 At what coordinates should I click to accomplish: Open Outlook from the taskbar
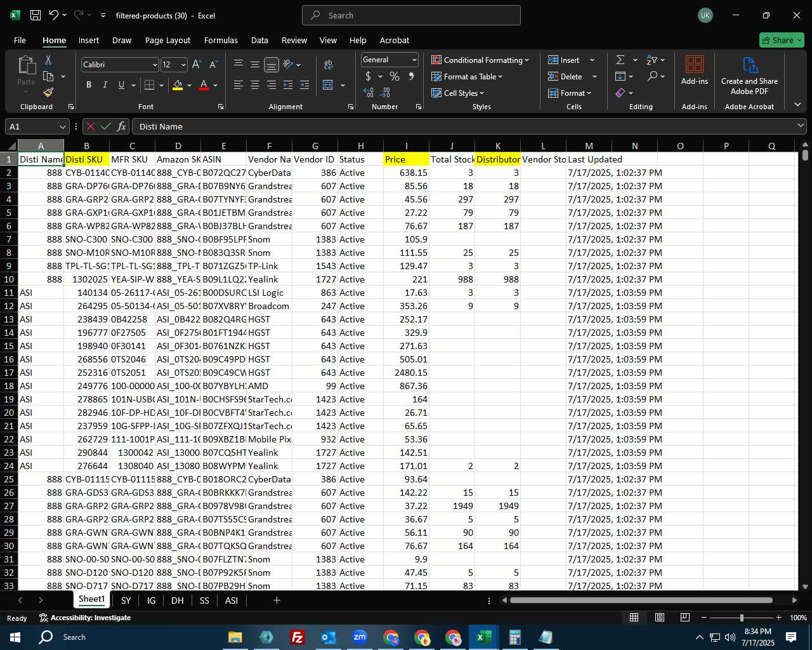click(329, 637)
